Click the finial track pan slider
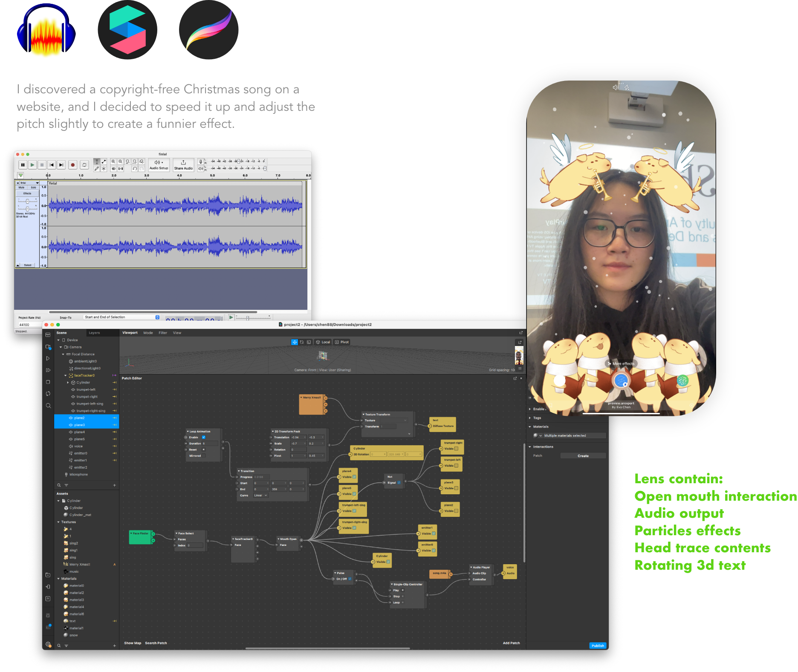Viewport: 798px width, 672px height. [27, 209]
